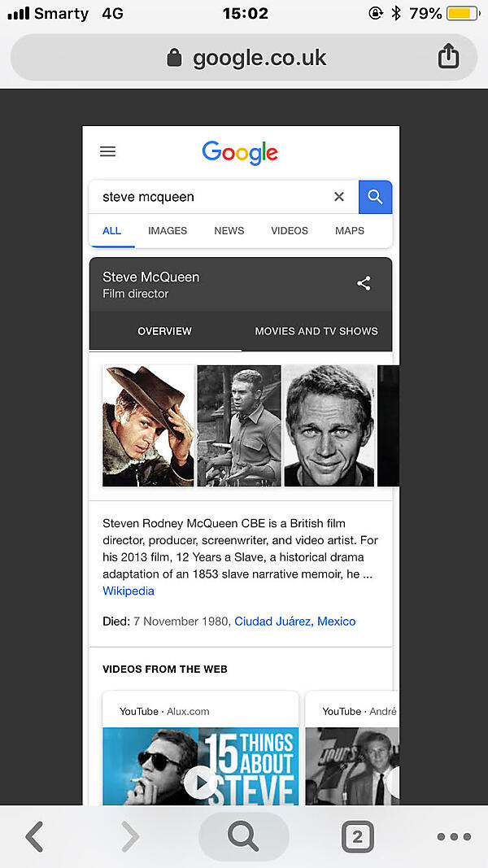
Task: Play the 15 Things About Steve video
Action: [200, 783]
